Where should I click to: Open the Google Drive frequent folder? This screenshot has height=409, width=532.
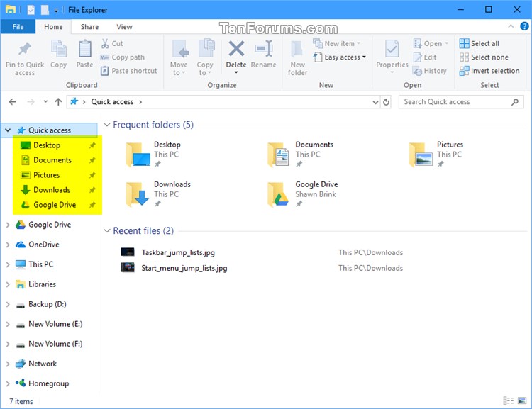303,194
